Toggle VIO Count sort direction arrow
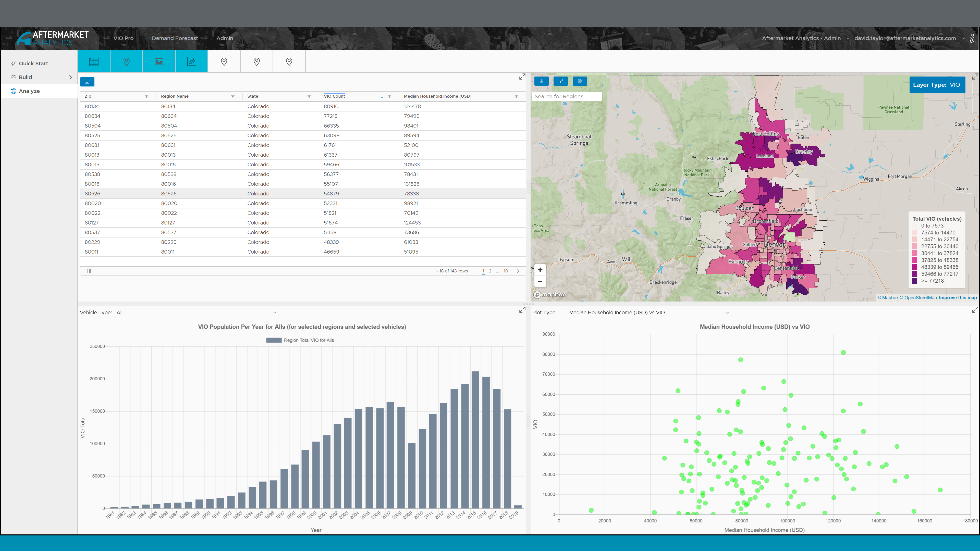The height and width of the screenshot is (551, 980). [x=382, y=97]
